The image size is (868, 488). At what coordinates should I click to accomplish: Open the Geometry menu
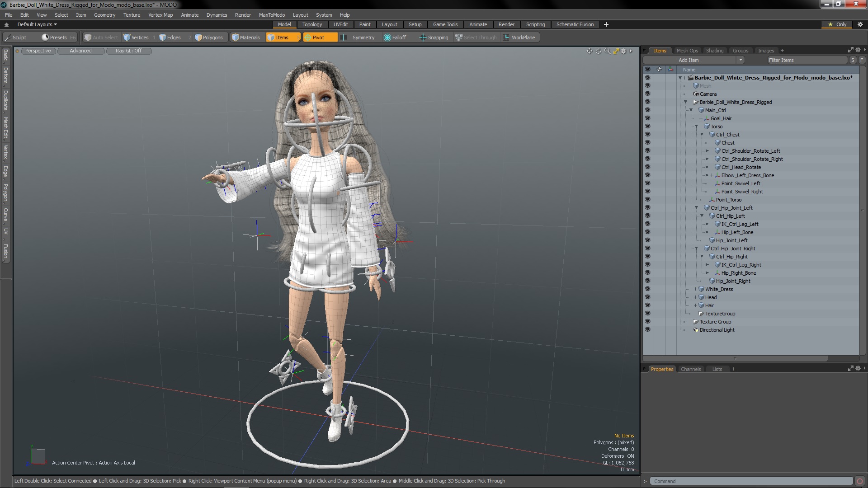104,15
